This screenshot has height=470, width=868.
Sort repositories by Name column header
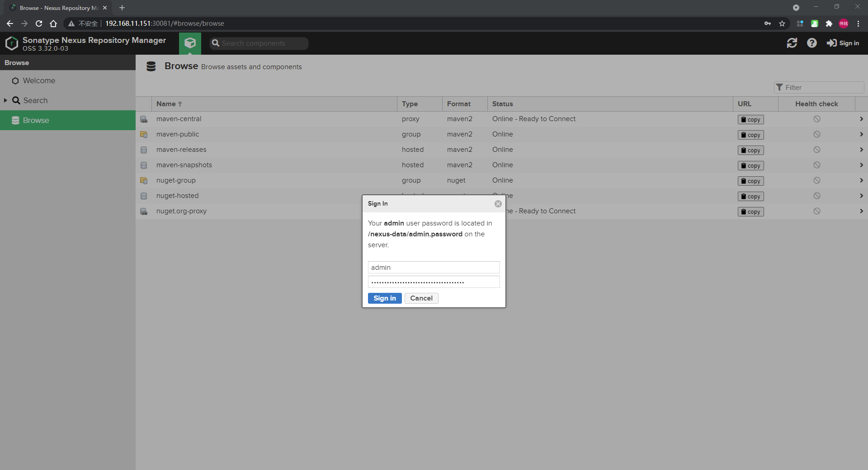274,104
